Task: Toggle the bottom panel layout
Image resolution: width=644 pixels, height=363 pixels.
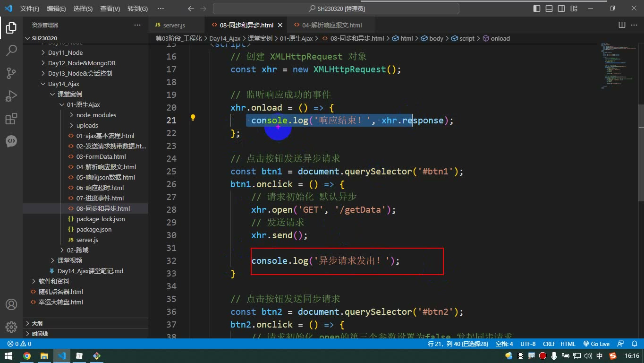Action: click(x=549, y=9)
